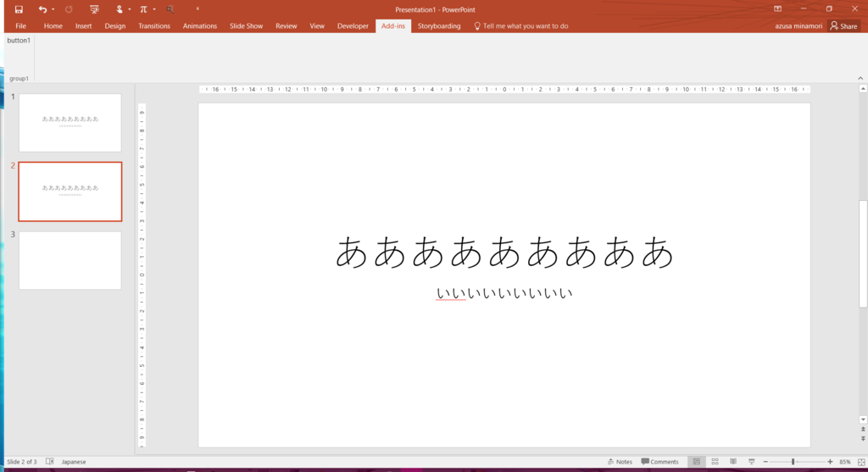Switch to Reading View icon
Image resolution: width=868 pixels, height=472 pixels.
[x=733, y=462]
